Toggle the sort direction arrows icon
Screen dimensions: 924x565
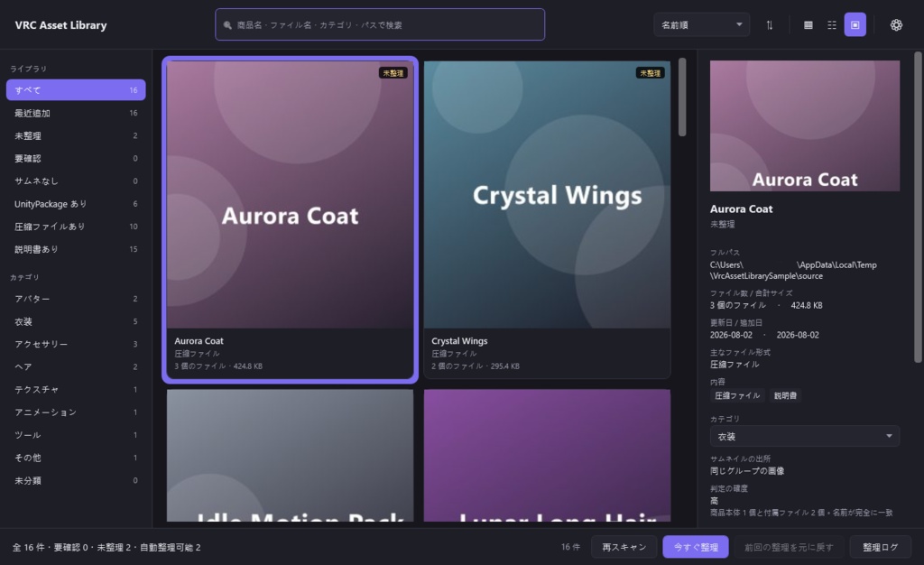click(769, 25)
